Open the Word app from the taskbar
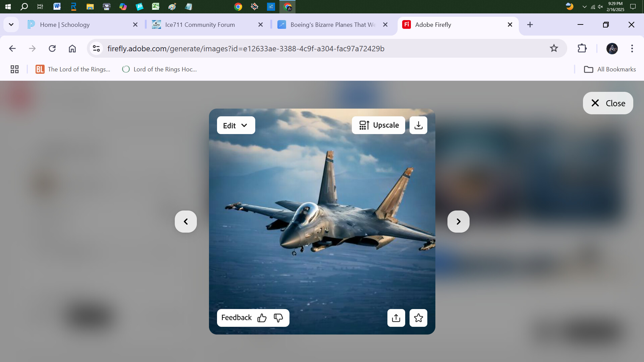644x362 pixels. [57, 6]
